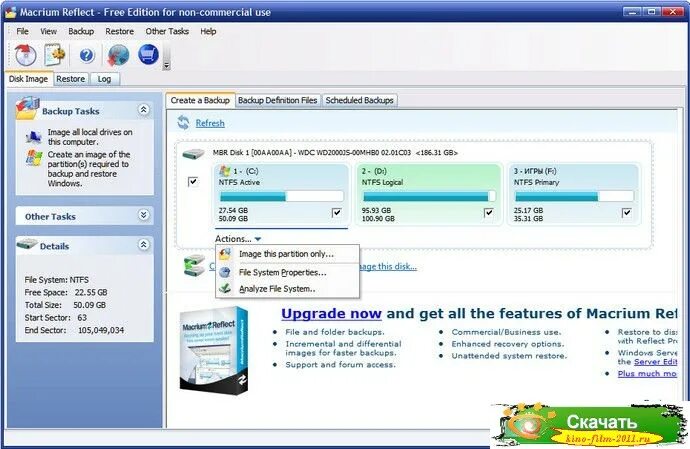This screenshot has width=690, height=449.
Task: Click the Image this disk link
Action: pos(388,266)
